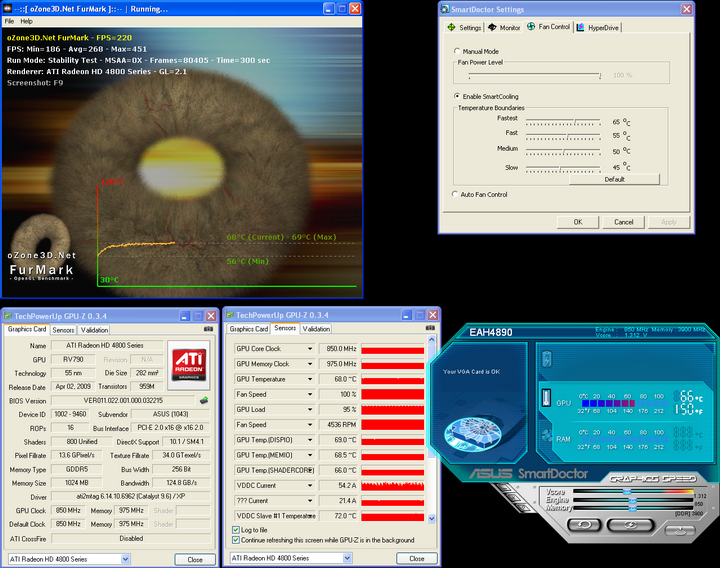Click the Memory clock slider in SmartDoctor
Image resolution: width=720 pixels, height=568 pixels.
(633, 508)
